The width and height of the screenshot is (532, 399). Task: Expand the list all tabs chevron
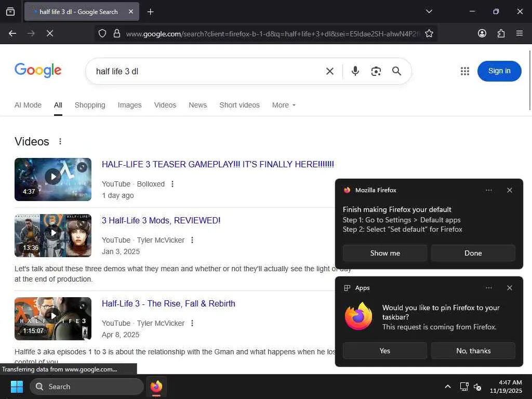pyautogui.click(x=429, y=11)
